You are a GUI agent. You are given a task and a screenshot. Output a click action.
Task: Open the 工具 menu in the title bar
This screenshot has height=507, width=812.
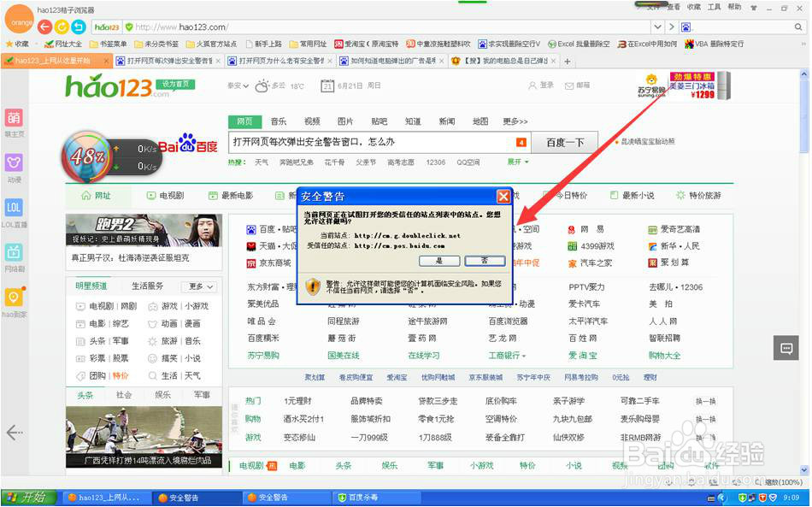714,7
